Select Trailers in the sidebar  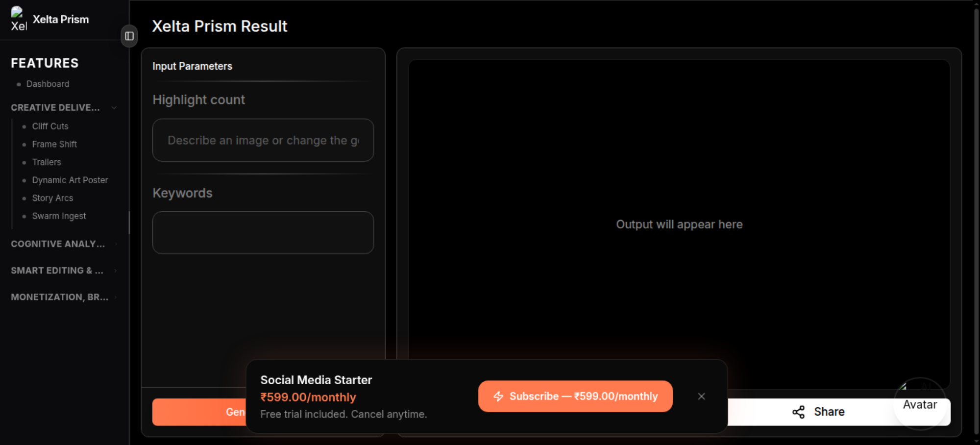(47, 162)
